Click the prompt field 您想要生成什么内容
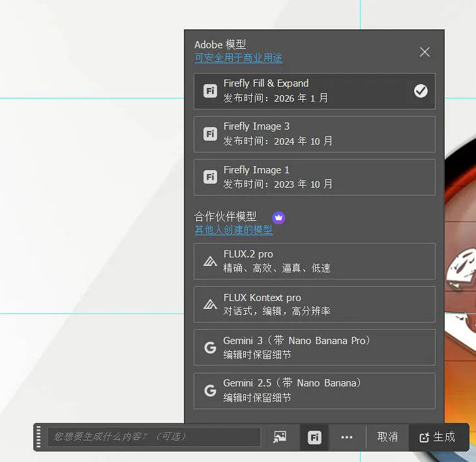 point(154,437)
